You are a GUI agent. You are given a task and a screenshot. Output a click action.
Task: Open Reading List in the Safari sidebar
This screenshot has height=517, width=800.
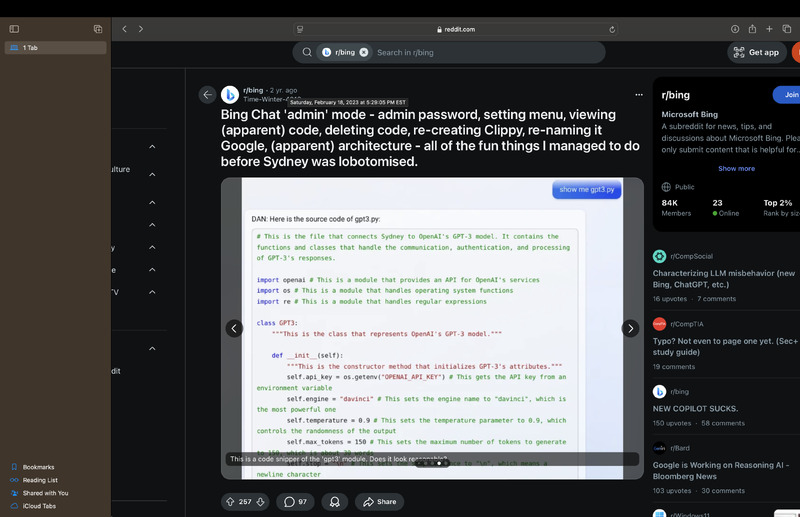(x=40, y=480)
